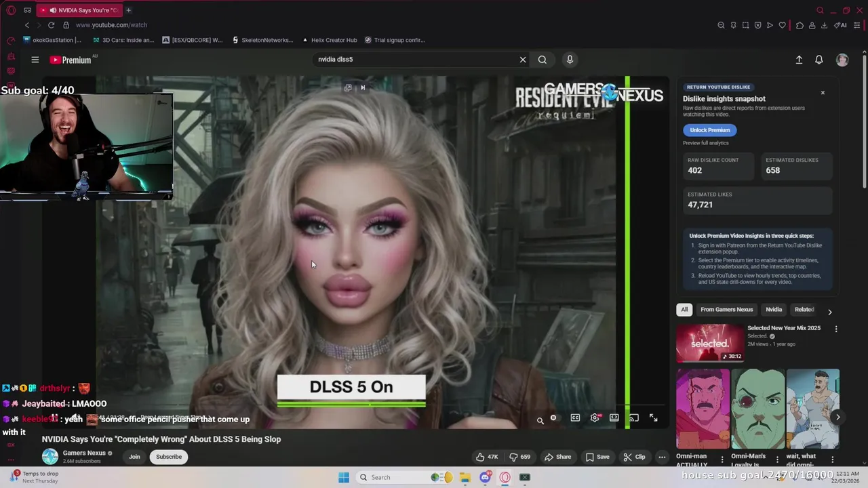This screenshot has height=488, width=868.
Task: Open File Explorer from the taskbar
Action: pyautogui.click(x=465, y=477)
